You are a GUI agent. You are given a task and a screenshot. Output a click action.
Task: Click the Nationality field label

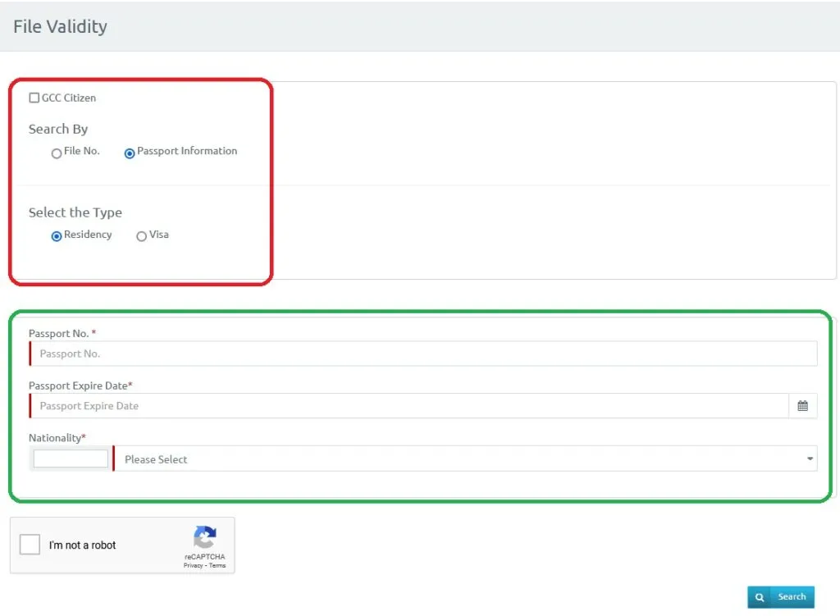pyautogui.click(x=55, y=438)
